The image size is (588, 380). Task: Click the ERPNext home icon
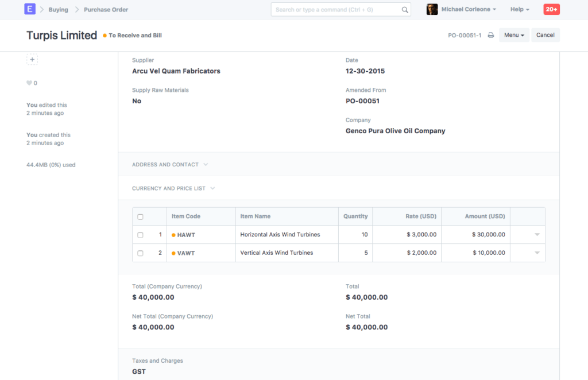29,9
